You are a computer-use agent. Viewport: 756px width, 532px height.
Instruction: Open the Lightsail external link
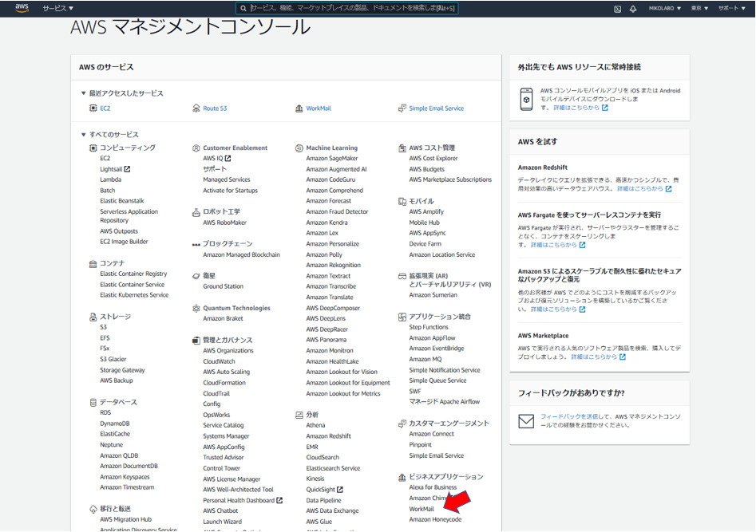(x=115, y=169)
